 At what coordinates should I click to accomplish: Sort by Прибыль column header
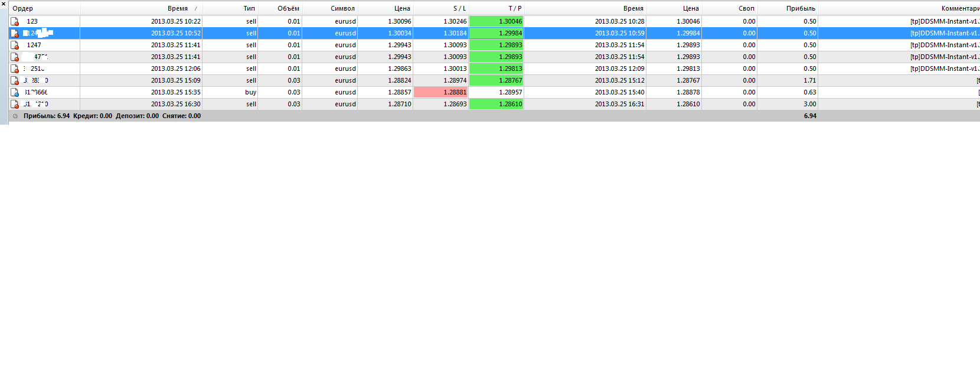801,8
